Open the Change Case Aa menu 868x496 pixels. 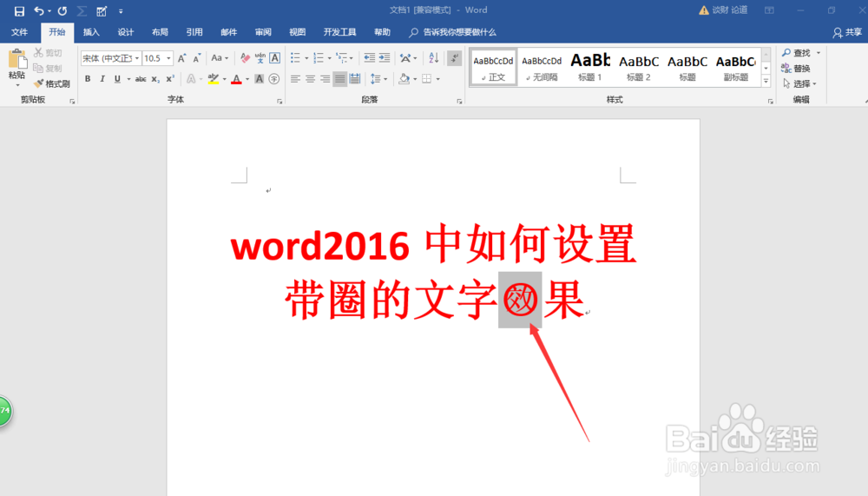pyautogui.click(x=220, y=58)
